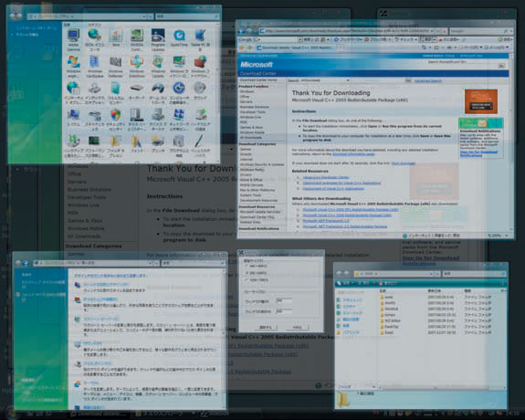Click the ミュージック favorite link in Explorer

[x=353, y=313]
